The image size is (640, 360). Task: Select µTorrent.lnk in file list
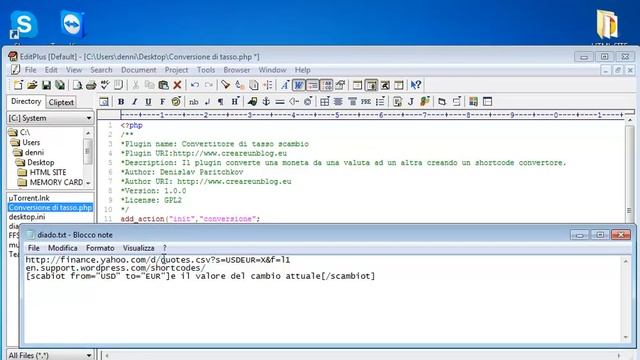pyautogui.click(x=29, y=198)
